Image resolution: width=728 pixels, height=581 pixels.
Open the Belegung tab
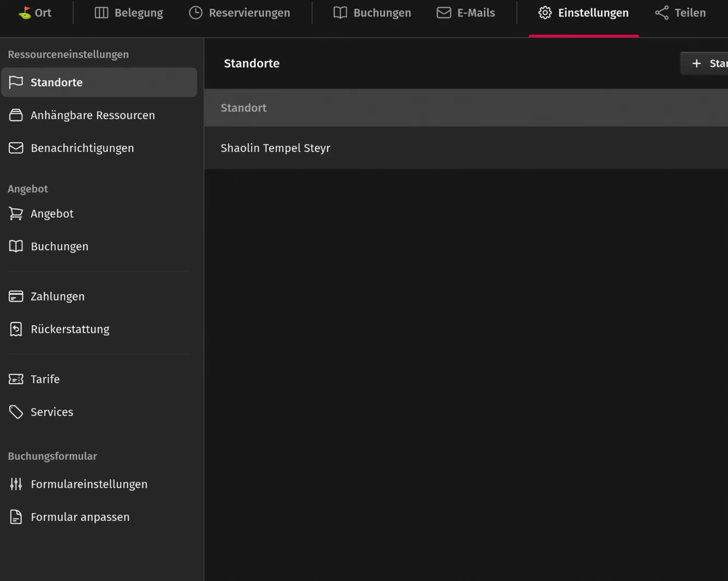[129, 13]
